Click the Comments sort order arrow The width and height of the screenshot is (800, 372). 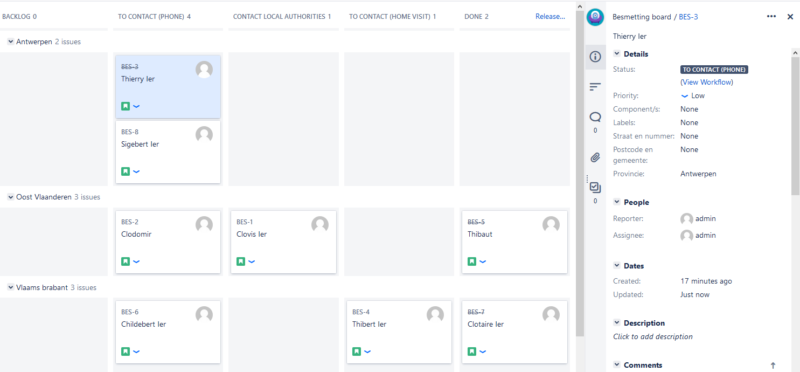(x=772, y=365)
